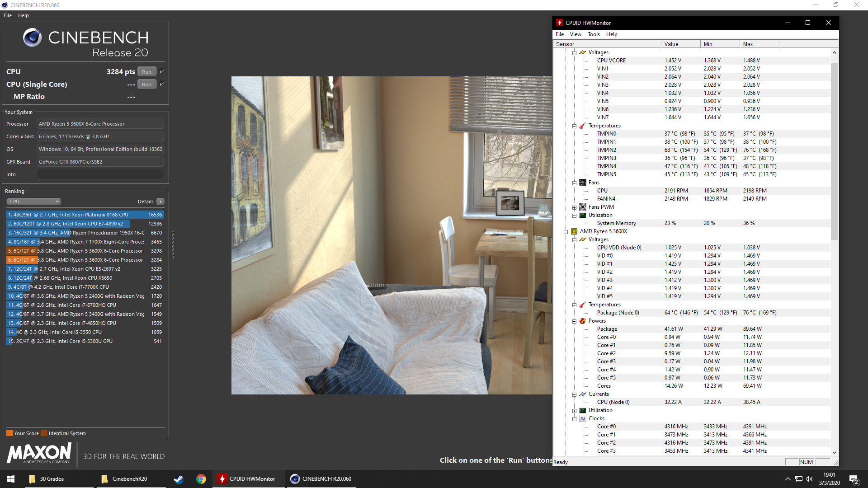The width and height of the screenshot is (868, 488).
Task: Click the Sensor column header
Action: coord(607,44)
